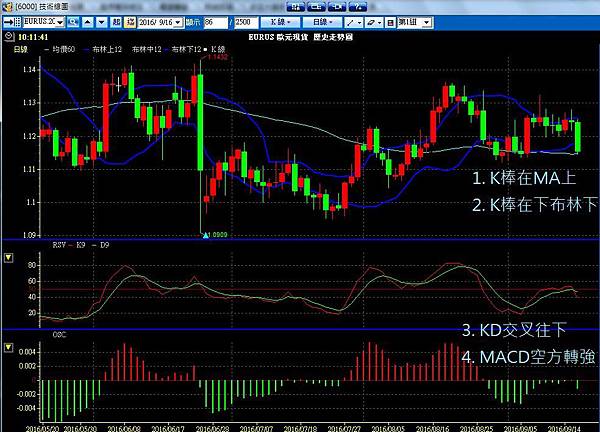Screen dimensions: 600x432
Task: Open the K線 chart type menu
Action: (x=280, y=22)
